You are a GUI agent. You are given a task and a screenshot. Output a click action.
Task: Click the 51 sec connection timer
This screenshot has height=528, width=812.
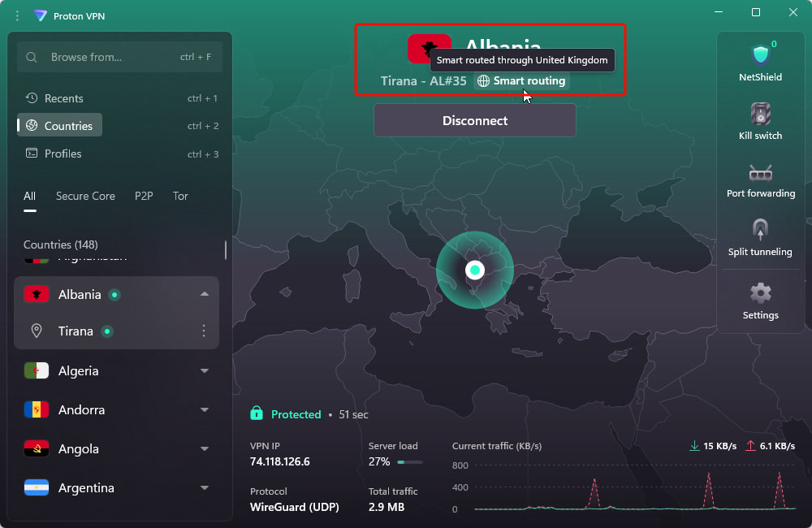coord(353,414)
